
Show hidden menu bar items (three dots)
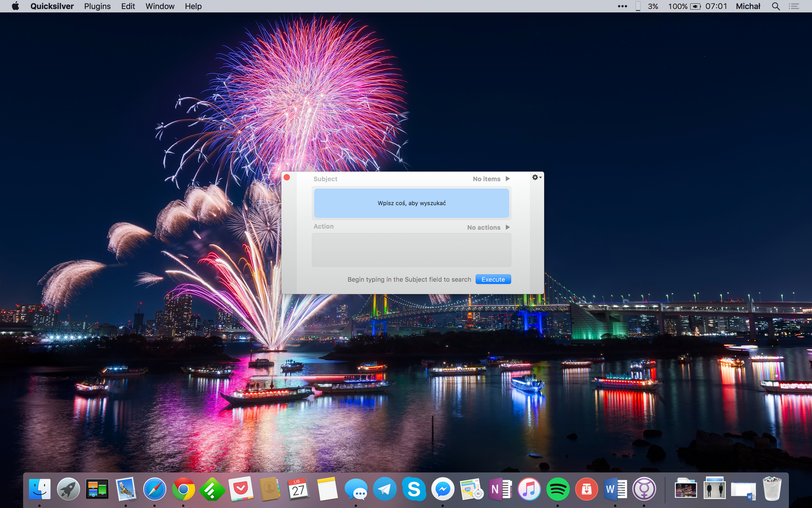click(622, 6)
